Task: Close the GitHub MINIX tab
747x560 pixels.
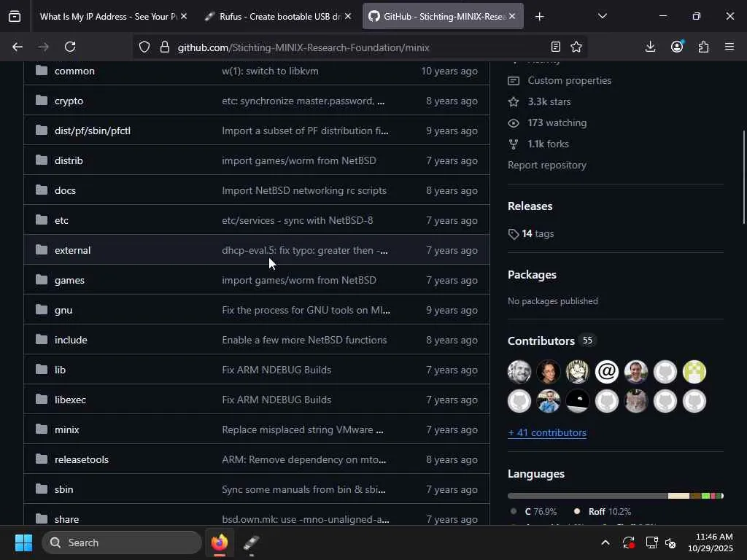Action: coord(512,16)
